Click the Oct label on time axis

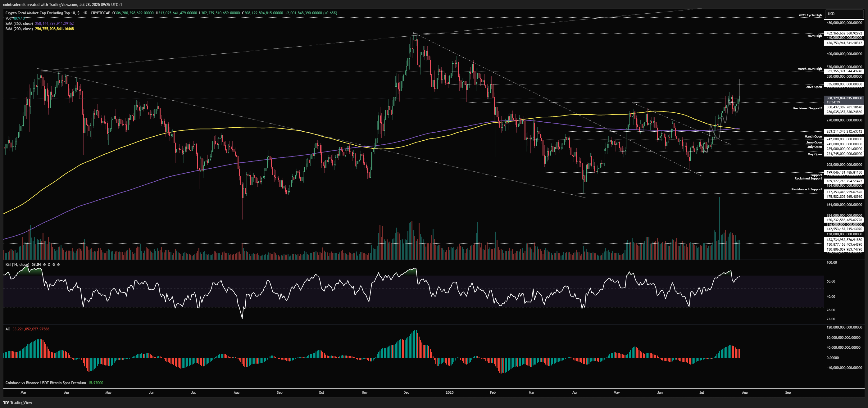[x=321, y=392]
